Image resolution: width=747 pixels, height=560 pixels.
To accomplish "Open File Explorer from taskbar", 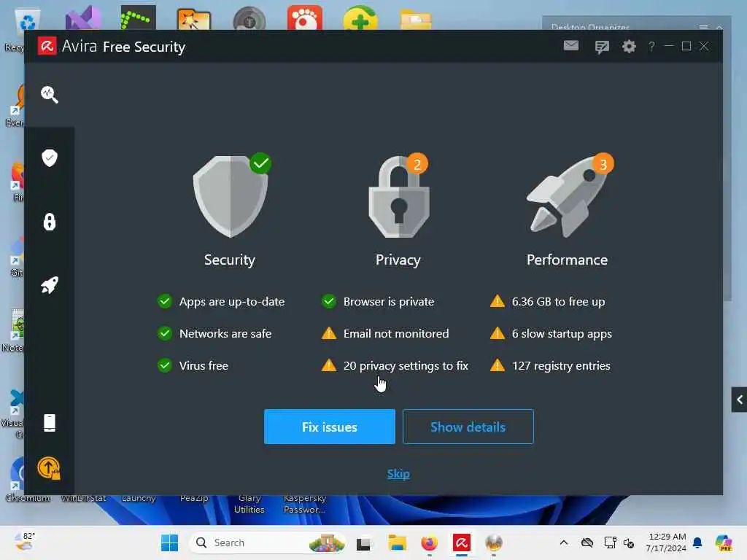I will coord(397,542).
